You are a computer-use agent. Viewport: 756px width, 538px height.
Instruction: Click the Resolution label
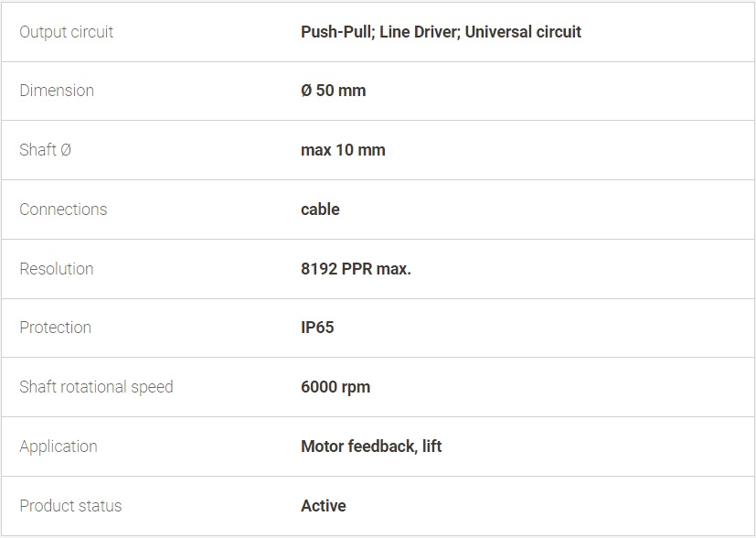click(x=57, y=269)
